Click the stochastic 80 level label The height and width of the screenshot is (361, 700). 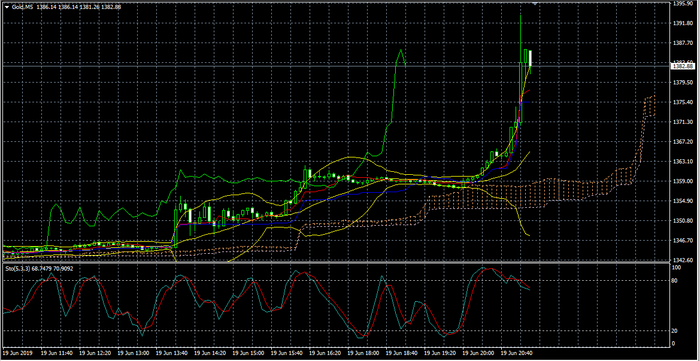pos(676,281)
